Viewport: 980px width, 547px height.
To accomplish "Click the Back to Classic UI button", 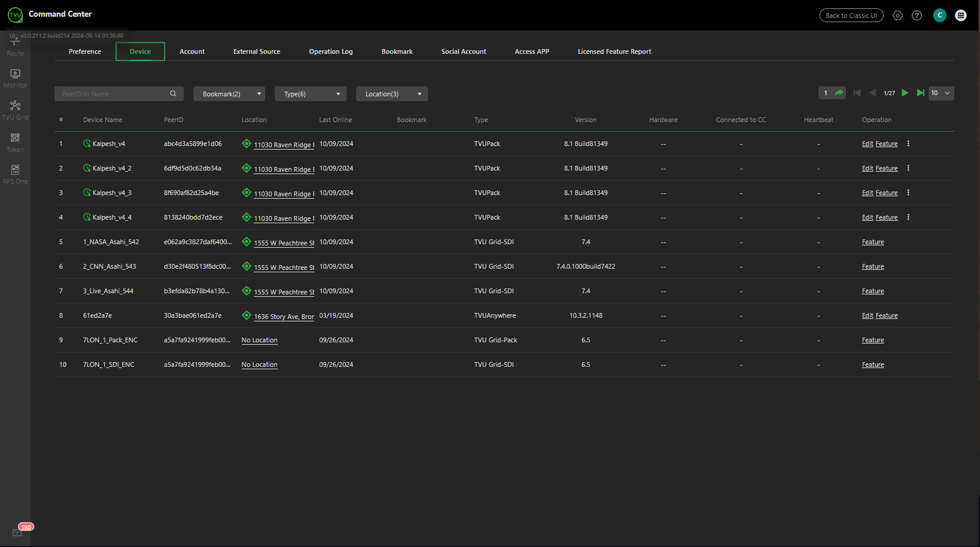I will (x=851, y=16).
